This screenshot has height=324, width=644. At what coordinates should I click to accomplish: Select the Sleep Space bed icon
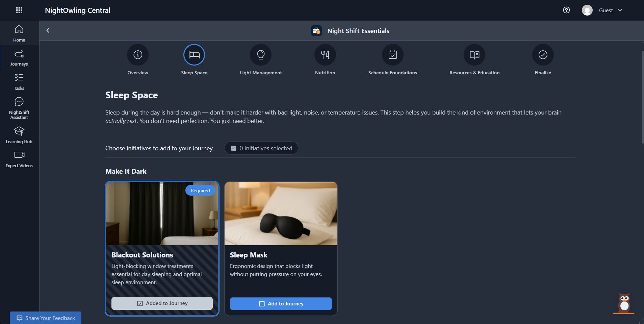click(194, 55)
